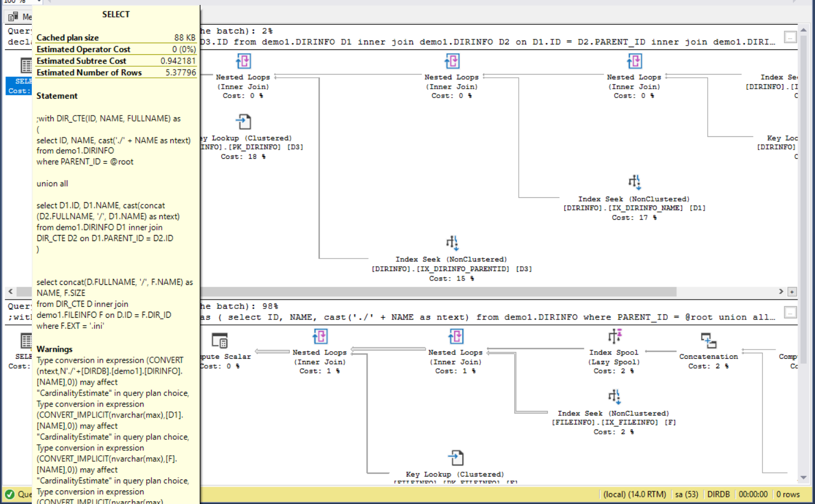
Task: Click the middle Nested Loops icon in top plan
Action: point(452,61)
